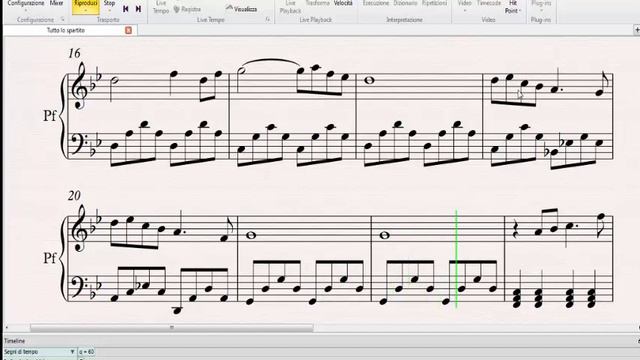Open the Plug-ins dropdown
This screenshot has width=640, height=360.
tap(541, 5)
